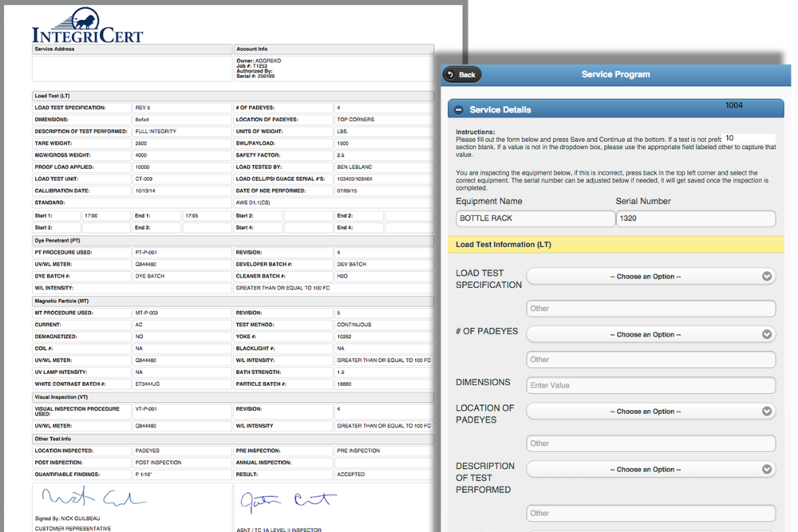Select 'PT-P-001' procedure value
798x532 pixels.
click(x=146, y=252)
